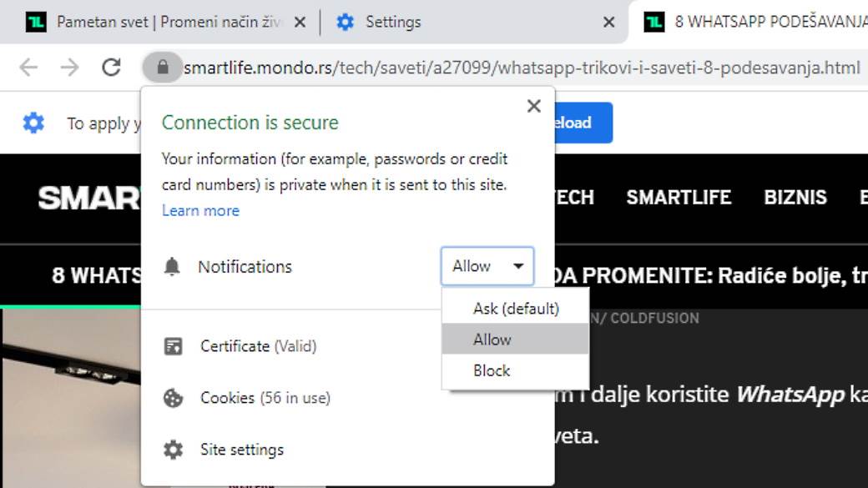The width and height of the screenshot is (868, 488).
Task: Reload the page with refresh icon
Action: pos(112,68)
